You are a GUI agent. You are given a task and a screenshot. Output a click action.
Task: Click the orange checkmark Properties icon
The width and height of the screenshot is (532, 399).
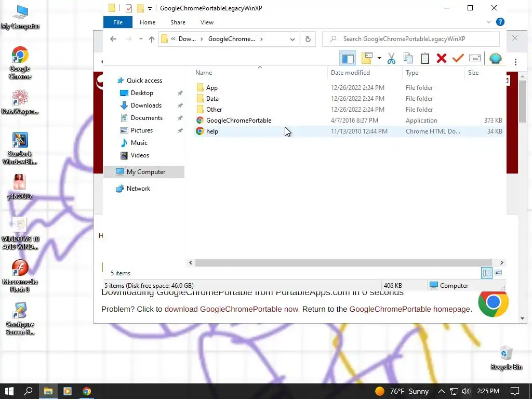pyautogui.click(x=458, y=58)
